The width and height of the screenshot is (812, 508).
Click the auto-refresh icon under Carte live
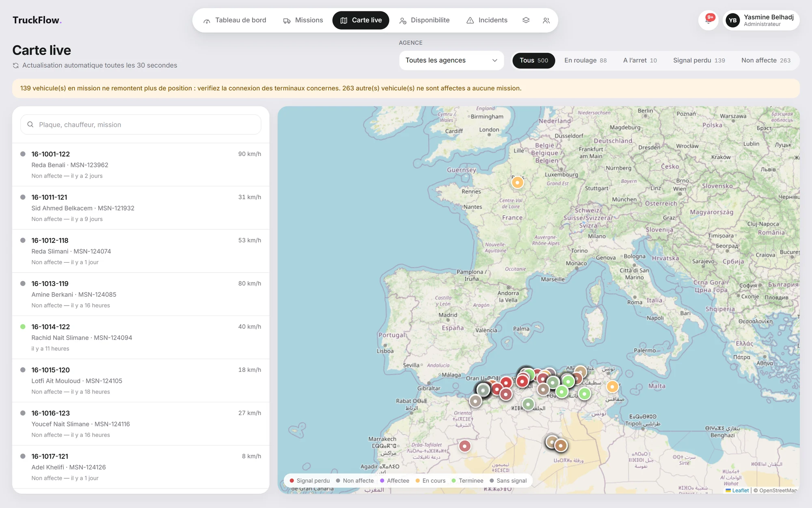pos(16,65)
